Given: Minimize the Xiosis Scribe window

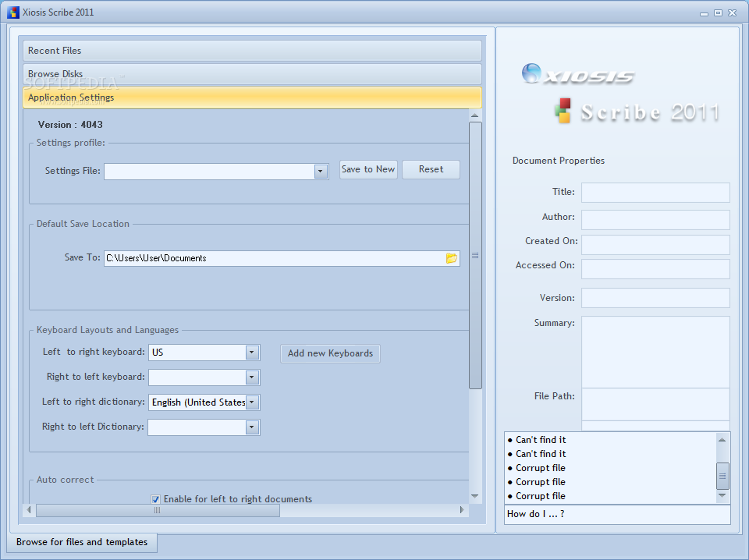Looking at the screenshot, I should tap(704, 13).
